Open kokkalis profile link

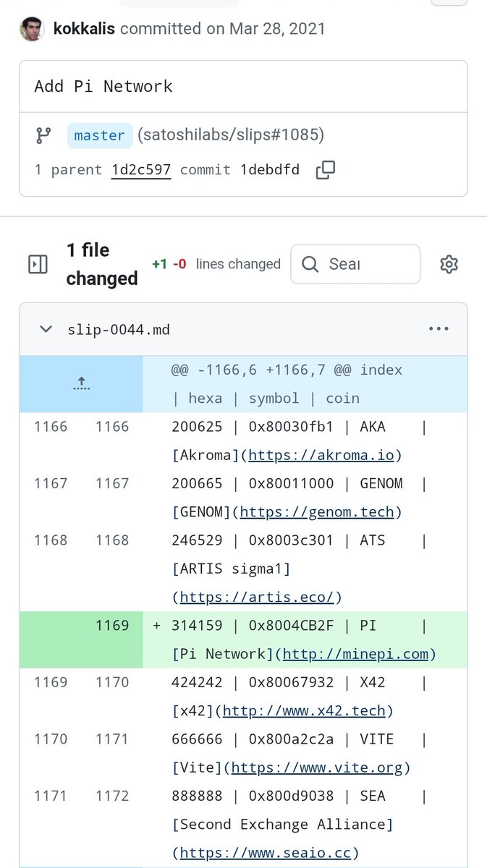[84, 29]
